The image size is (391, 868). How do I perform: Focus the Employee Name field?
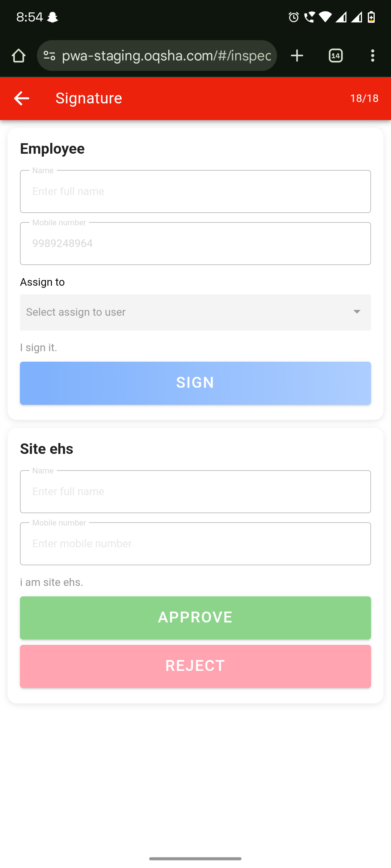195,191
